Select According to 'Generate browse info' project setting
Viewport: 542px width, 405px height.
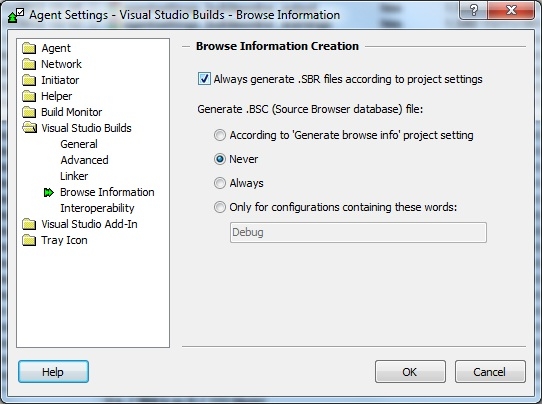pos(219,135)
